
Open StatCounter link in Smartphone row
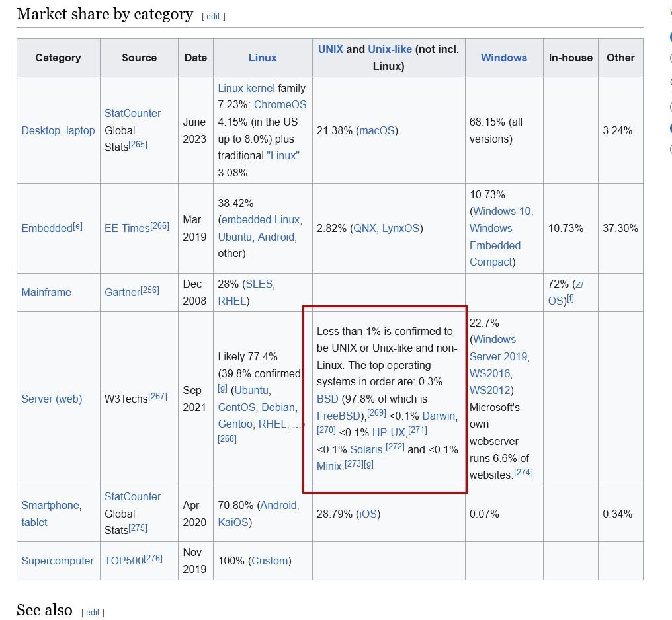[x=132, y=496]
